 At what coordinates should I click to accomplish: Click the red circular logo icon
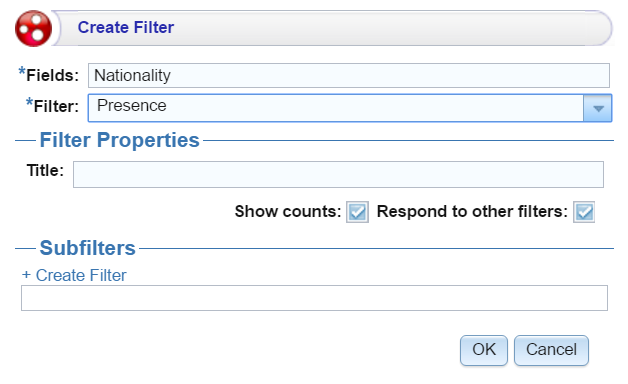[33, 28]
